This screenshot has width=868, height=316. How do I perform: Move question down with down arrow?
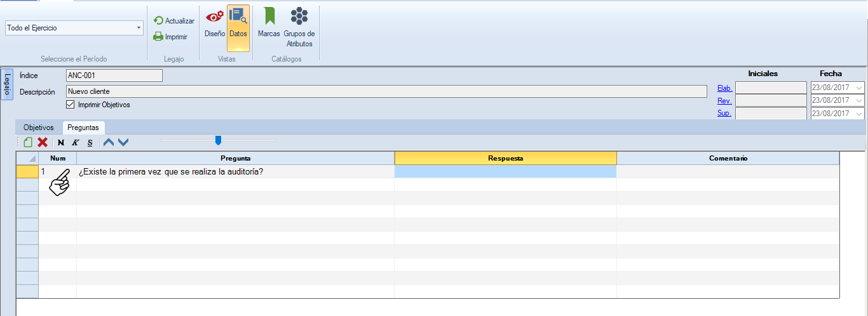pyautogui.click(x=123, y=143)
